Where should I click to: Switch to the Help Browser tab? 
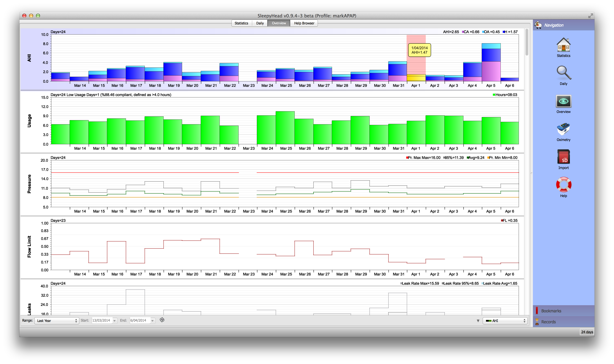(x=304, y=23)
